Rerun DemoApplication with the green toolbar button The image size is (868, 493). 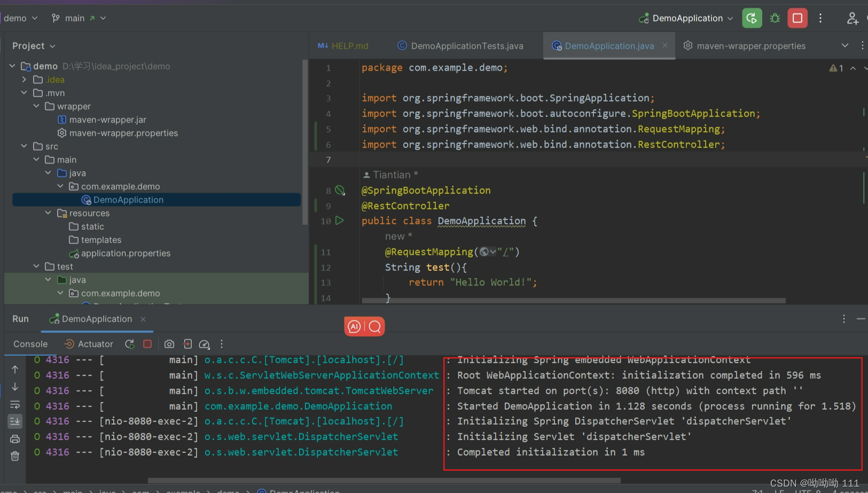pyautogui.click(x=752, y=18)
